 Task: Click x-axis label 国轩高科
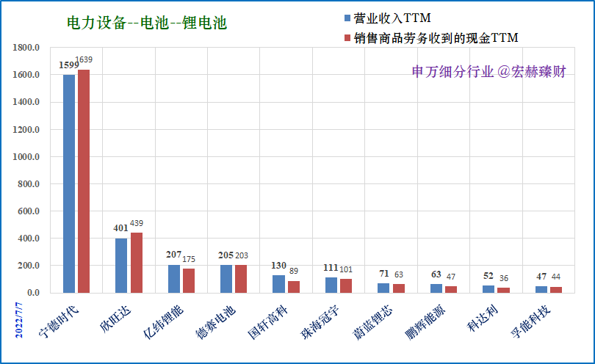(267, 322)
